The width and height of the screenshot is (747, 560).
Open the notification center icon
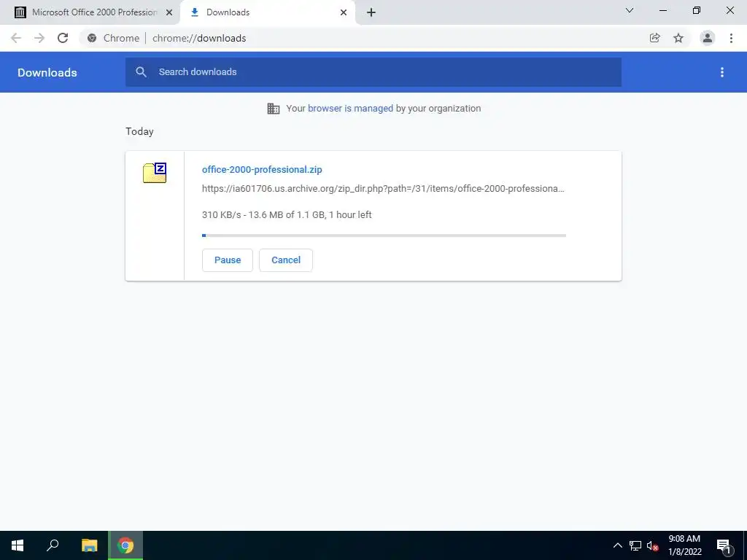pyautogui.click(x=724, y=546)
